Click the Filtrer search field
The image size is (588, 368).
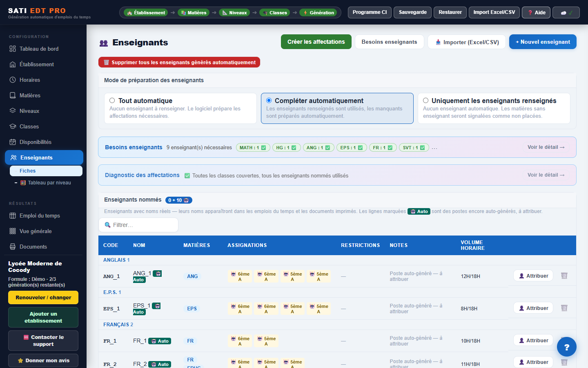138,225
